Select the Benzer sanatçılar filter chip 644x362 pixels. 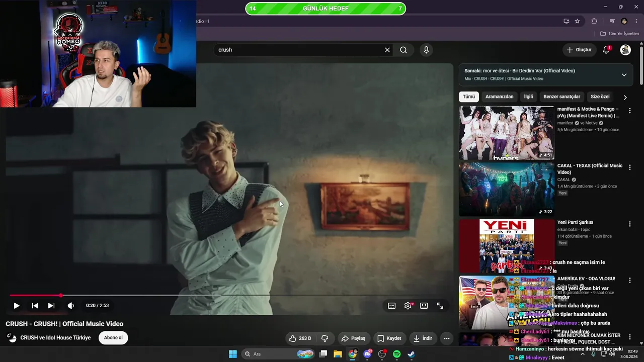click(x=562, y=97)
